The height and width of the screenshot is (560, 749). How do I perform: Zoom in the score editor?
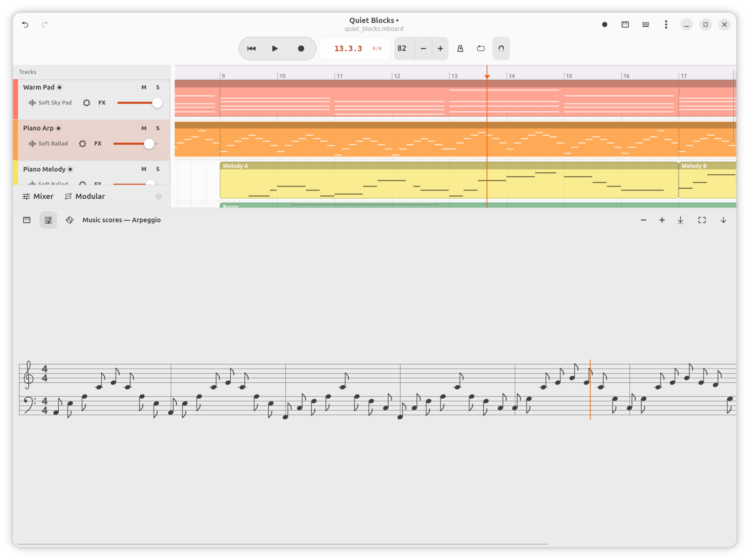pos(662,220)
